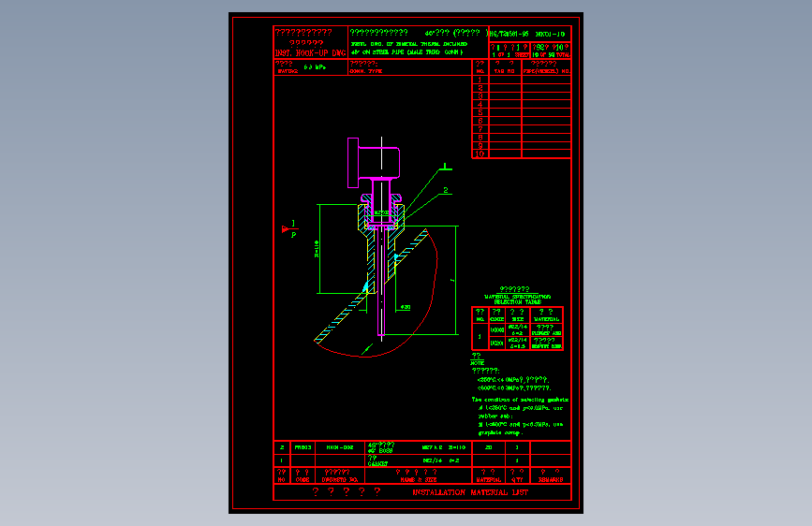The image size is (812, 526).
Task: Click the 'CODE' header in bottom list
Action: click(303, 480)
